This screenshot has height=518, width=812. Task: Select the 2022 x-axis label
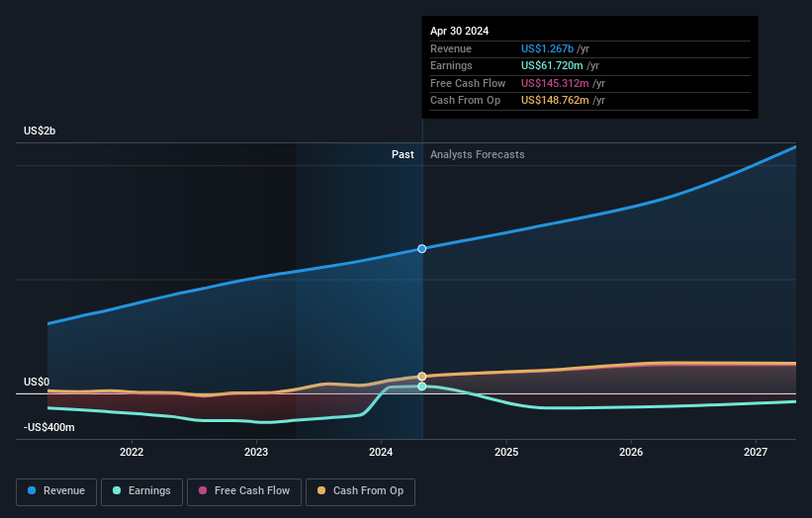tap(132, 453)
